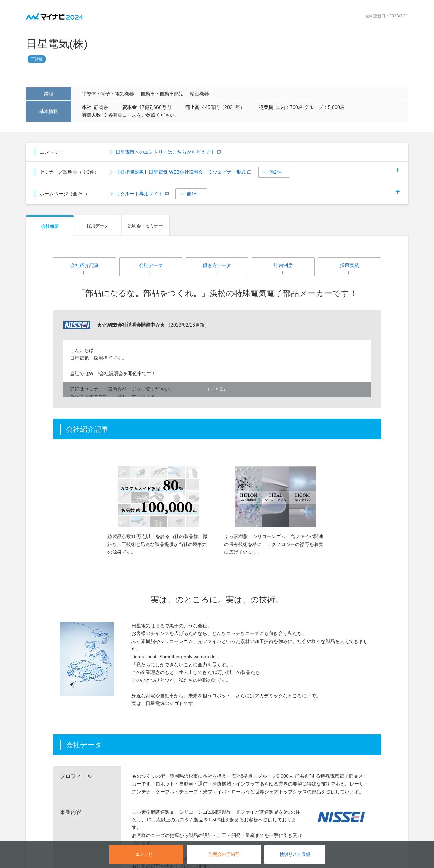Jump to 会社紹介記事 section
The width and height of the screenshot is (434, 868).
click(85, 267)
